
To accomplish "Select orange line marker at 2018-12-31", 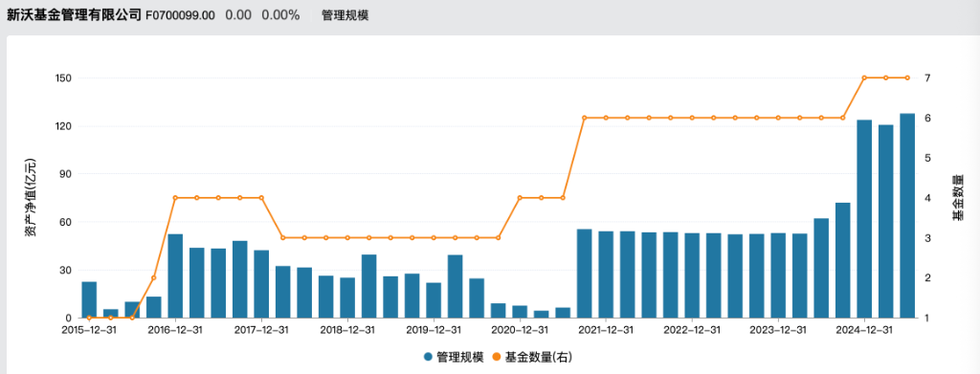I will point(347,238).
